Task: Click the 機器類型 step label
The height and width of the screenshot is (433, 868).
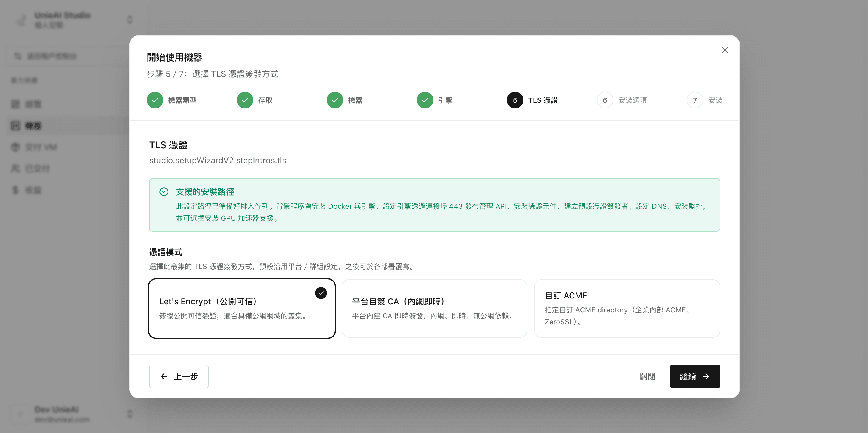Action: [182, 100]
